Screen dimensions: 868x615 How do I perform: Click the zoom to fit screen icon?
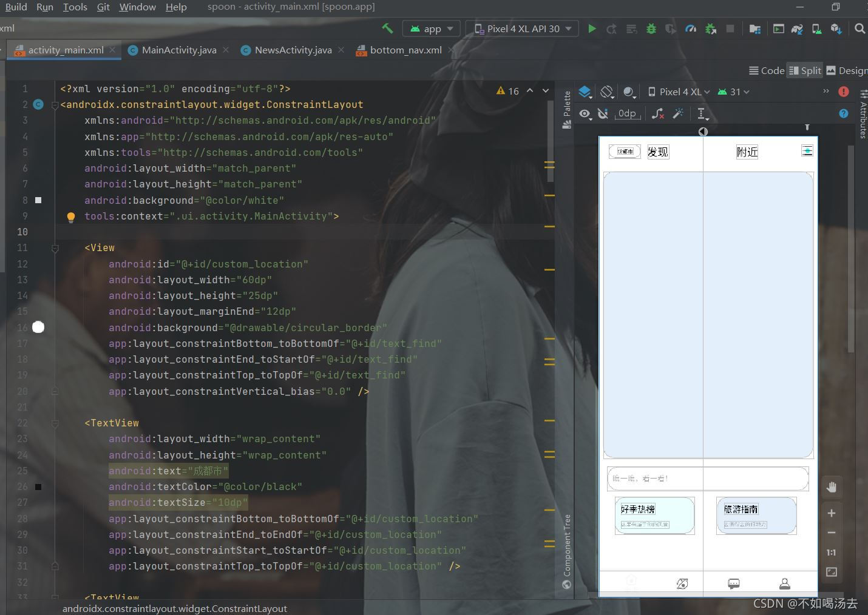pos(832,572)
